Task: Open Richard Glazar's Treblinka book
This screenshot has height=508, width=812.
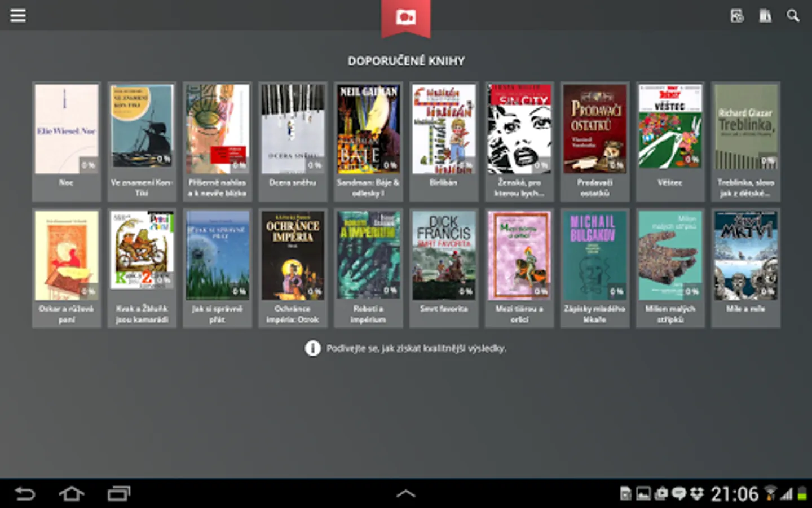Action: click(x=746, y=141)
